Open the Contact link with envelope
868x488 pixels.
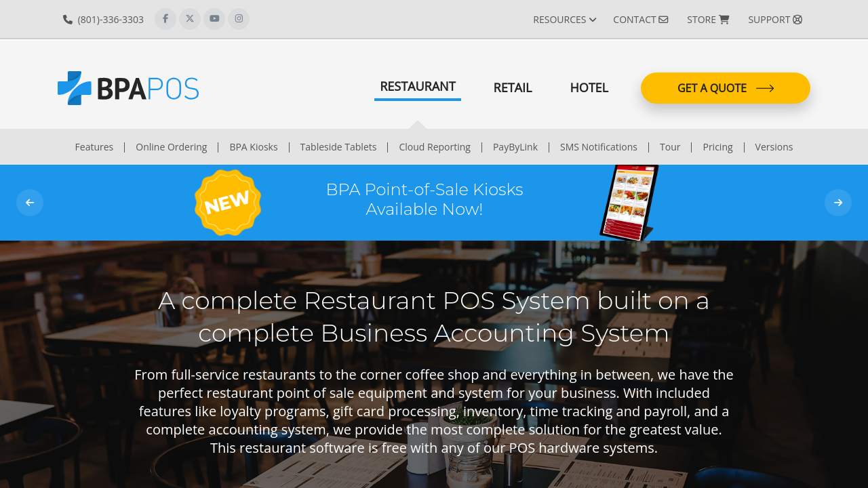coord(641,20)
